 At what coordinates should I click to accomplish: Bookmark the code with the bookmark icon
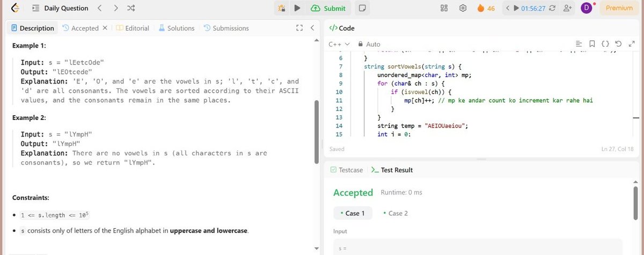[591, 44]
